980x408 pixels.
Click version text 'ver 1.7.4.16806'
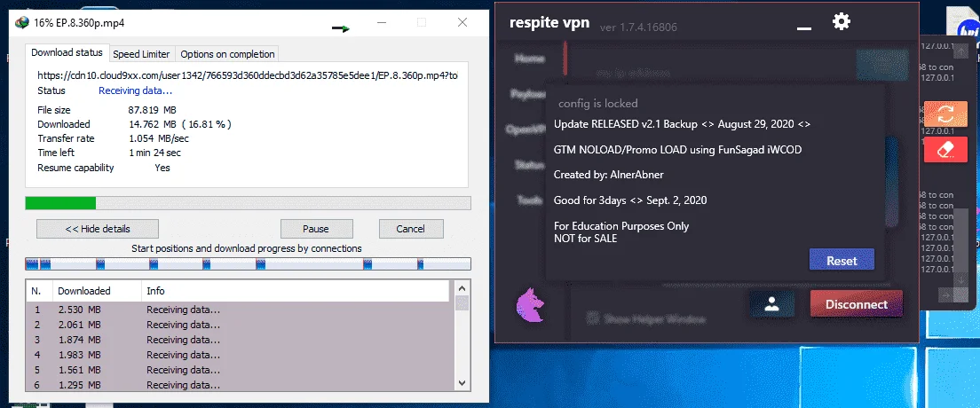638,27
